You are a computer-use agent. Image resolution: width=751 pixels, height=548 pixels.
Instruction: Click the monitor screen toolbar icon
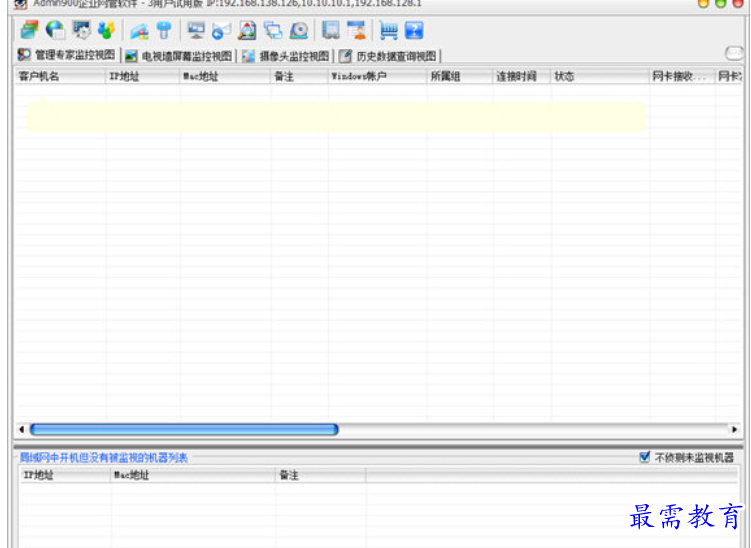196,31
